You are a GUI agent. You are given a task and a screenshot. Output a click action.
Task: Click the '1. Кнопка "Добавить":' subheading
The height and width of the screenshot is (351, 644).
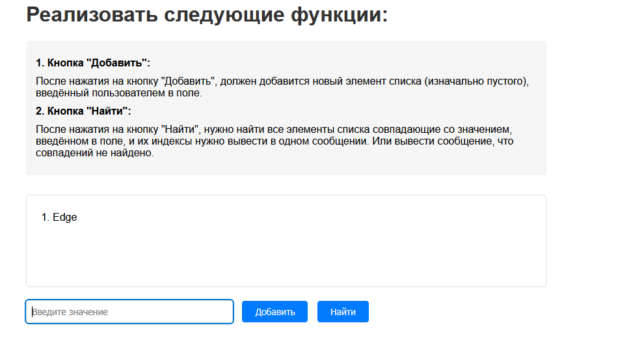pyautogui.click(x=93, y=63)
